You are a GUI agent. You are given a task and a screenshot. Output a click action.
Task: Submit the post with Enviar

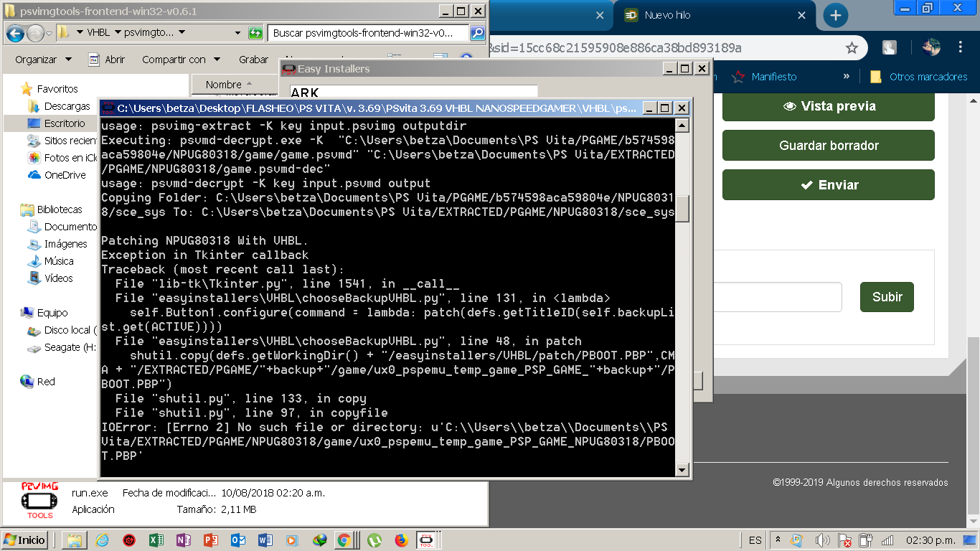tap(829, 185)
